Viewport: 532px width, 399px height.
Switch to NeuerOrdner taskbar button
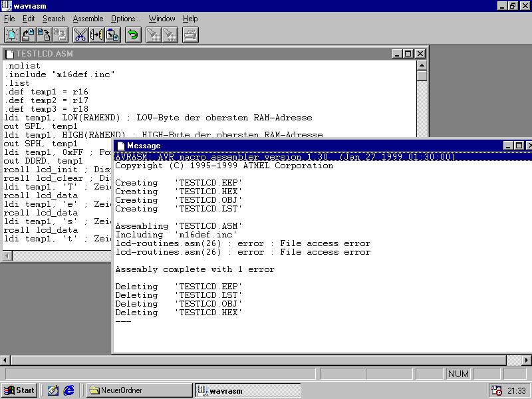pyautogui.click(x=139, y=390)
